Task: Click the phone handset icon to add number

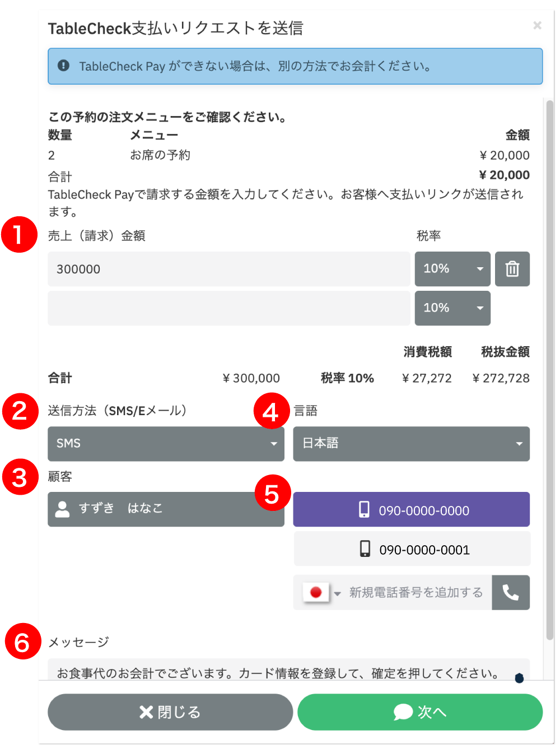Action: 511,592
